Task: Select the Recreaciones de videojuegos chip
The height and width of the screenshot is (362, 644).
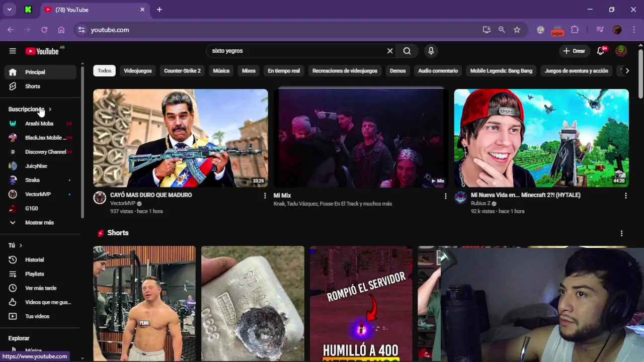Action: (345, 71)
